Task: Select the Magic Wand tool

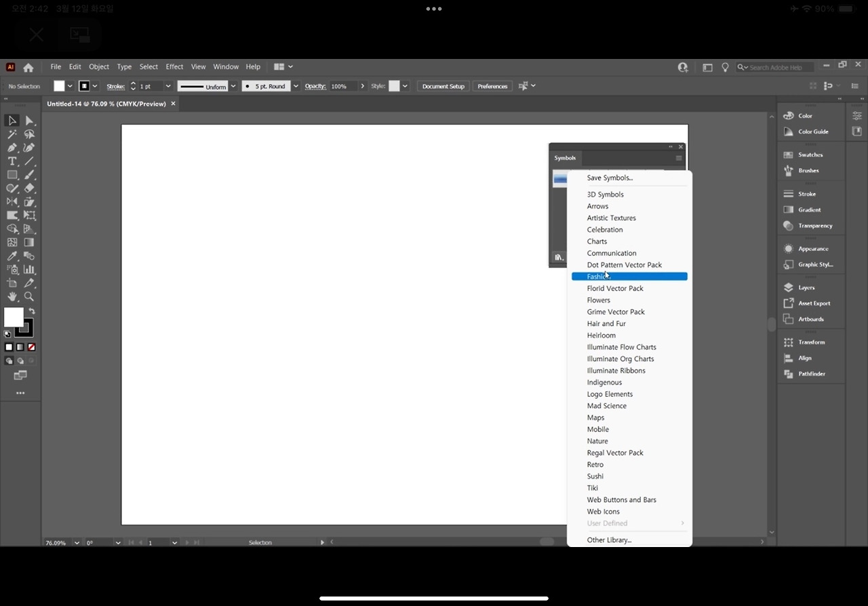Action: click(x=12, y=134)
